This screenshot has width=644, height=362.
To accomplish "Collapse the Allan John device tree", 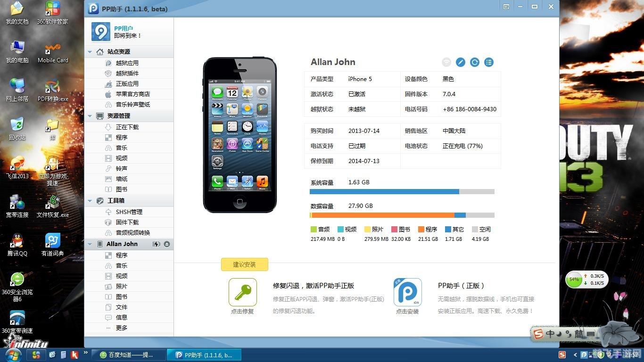I will pyautogui.click(x=90, y=244).
